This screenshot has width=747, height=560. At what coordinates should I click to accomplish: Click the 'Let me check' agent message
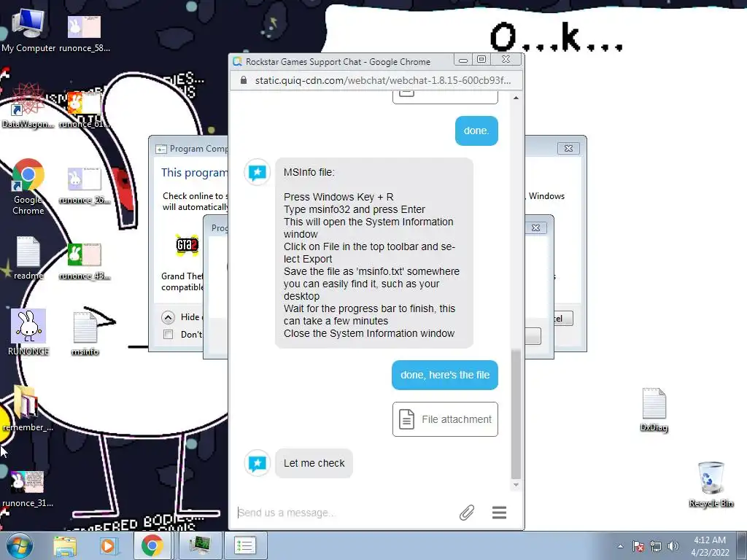click(x=314, y=463)
